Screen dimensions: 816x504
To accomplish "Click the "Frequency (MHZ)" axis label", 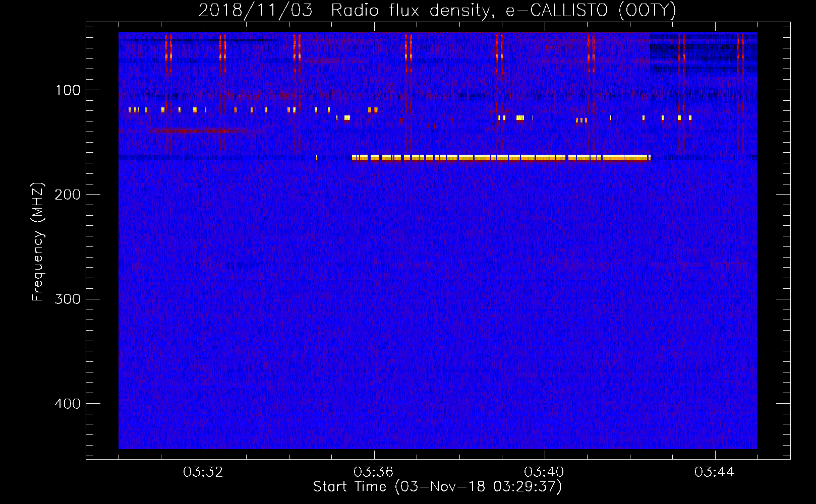I will [38, 242].
